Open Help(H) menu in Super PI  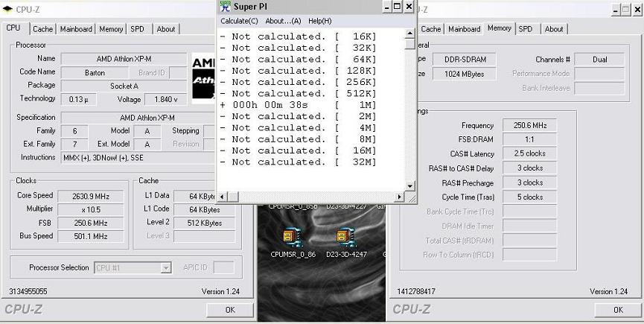[319, 21]
